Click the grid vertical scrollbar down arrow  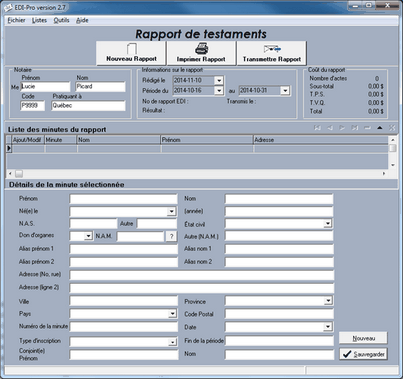tap(393, 165)
